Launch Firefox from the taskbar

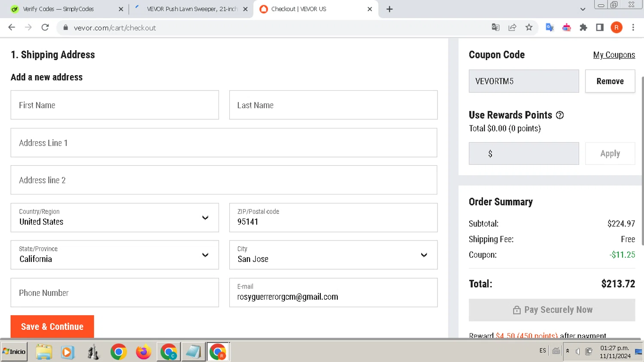143,352
